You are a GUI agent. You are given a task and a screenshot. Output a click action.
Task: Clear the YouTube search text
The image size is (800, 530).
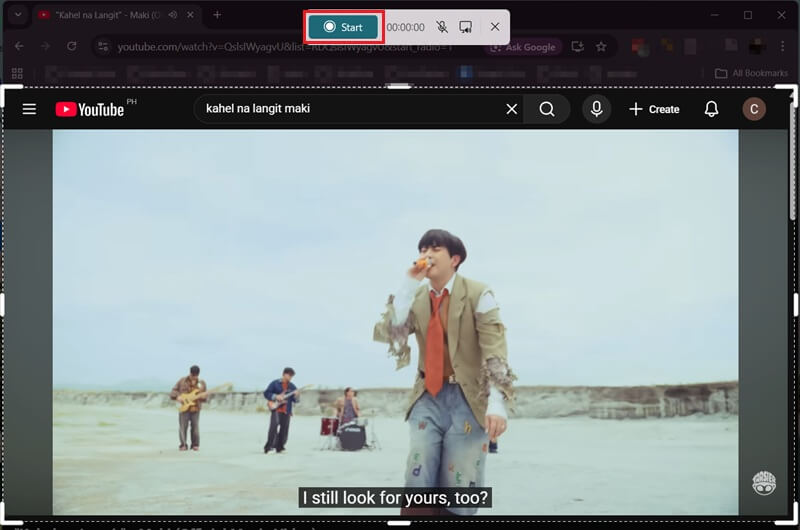point(512,109)
